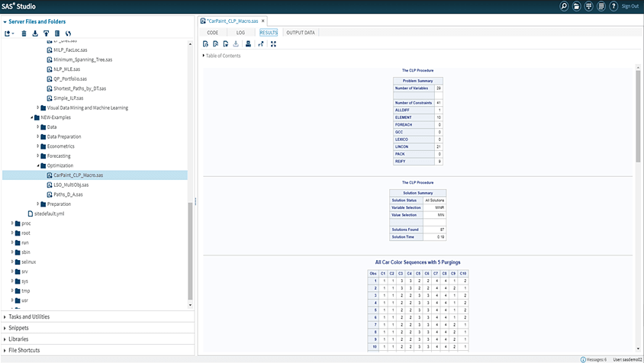
Task: Open Shortest_Paths_by_DT.sas file
Action: tap(79, 88)
